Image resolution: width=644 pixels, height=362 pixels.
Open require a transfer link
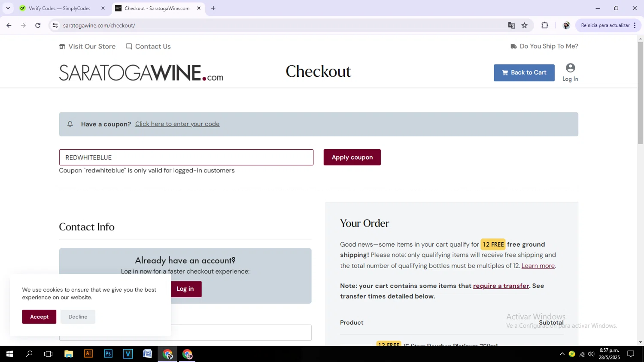pyautogui.click(x=501, y=286)
